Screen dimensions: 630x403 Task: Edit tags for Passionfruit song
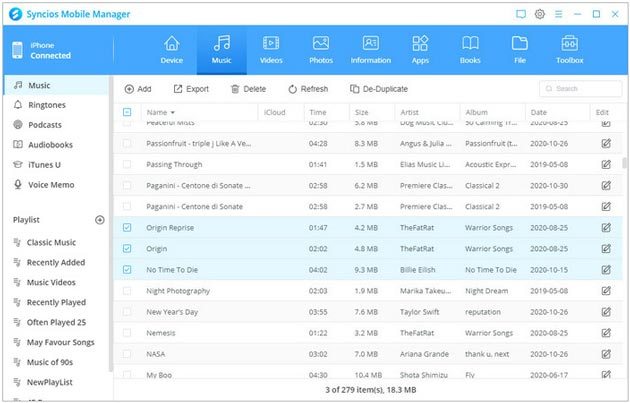coord(606,143)
